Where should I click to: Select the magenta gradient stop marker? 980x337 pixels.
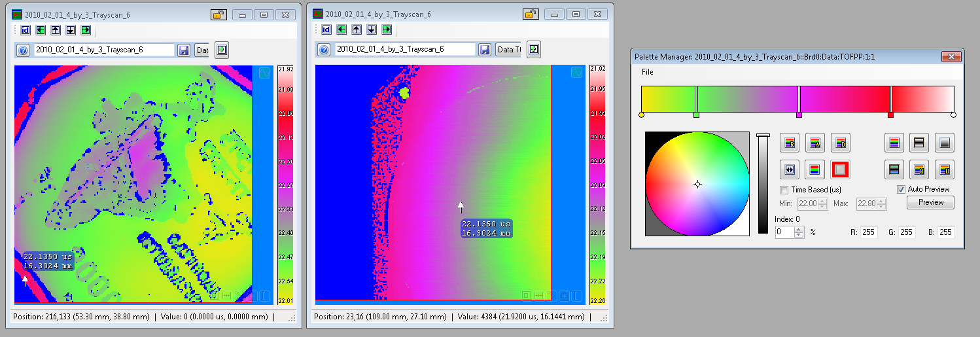click(x=799, y=115)
